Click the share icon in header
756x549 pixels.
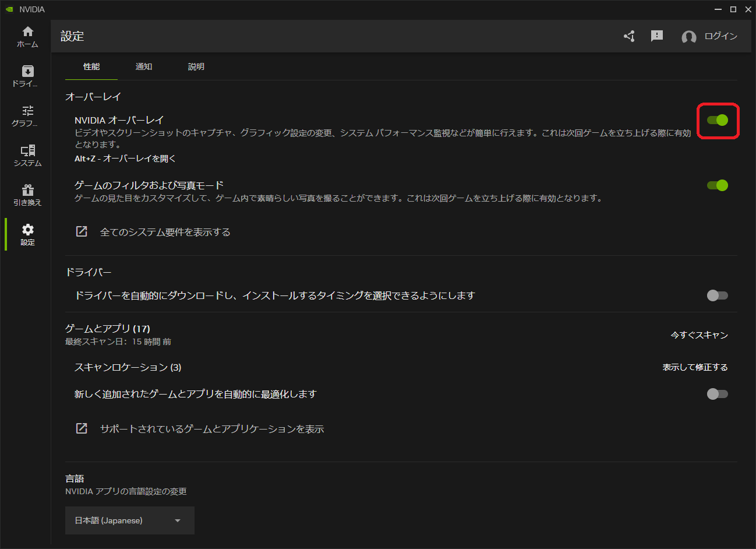tap(629, 36)
